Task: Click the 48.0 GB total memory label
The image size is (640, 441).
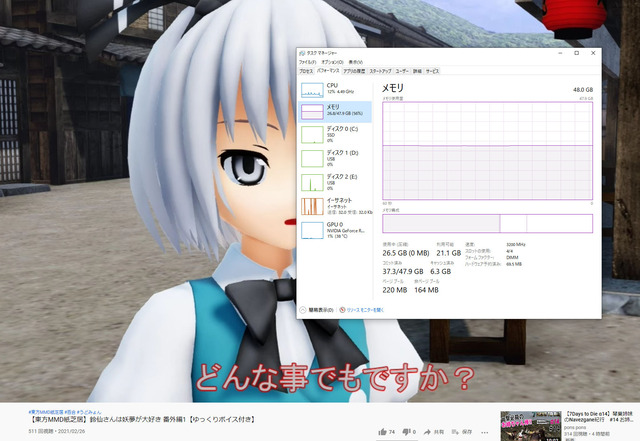Action: click(x=583, y=90)
